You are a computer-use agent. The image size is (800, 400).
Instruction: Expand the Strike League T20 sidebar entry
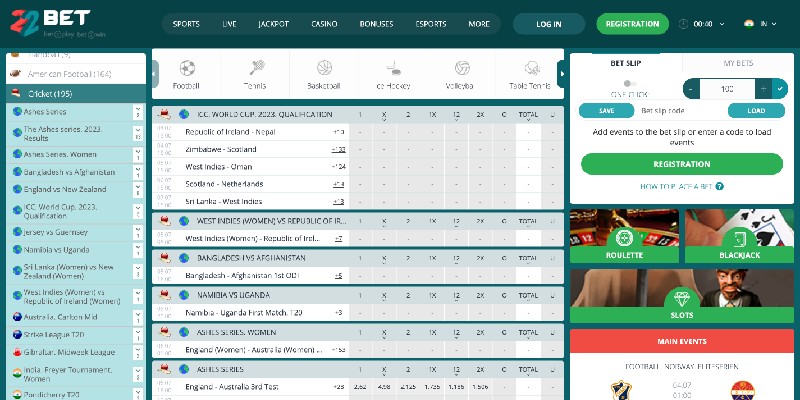pos(138,335)
